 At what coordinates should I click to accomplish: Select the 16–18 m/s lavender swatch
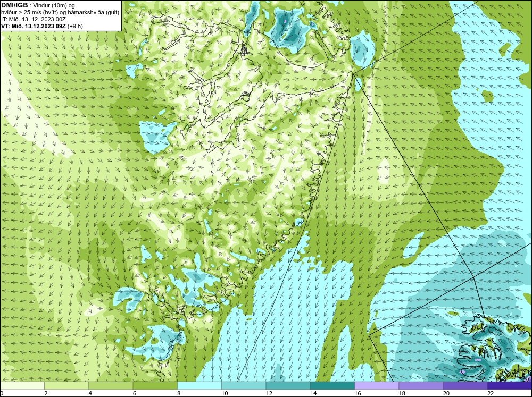tap(377, 386)
